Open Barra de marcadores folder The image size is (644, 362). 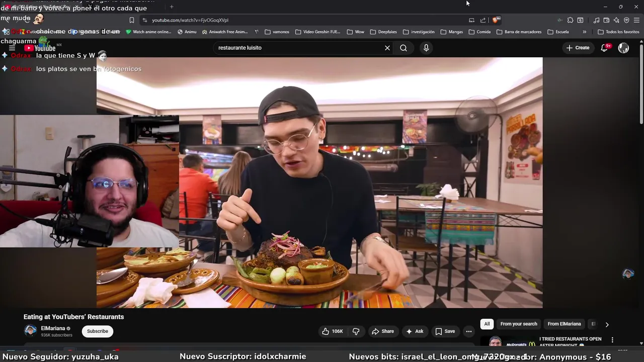[x=519, y=32]
